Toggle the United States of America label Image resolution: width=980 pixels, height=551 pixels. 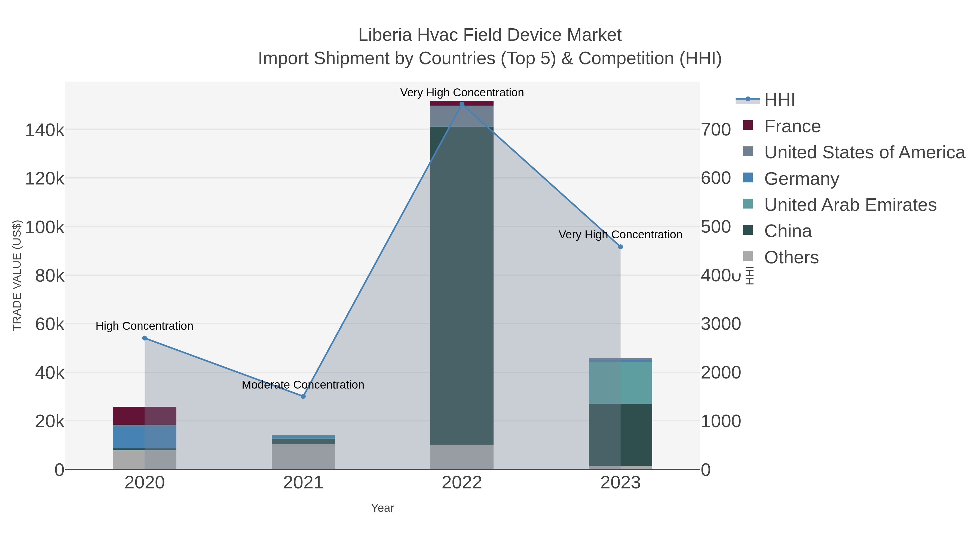click(865, 152)
